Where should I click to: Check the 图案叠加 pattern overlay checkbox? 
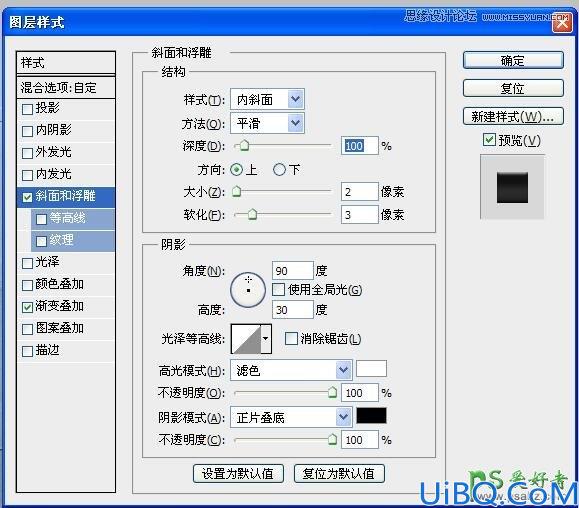click(27, 329)
